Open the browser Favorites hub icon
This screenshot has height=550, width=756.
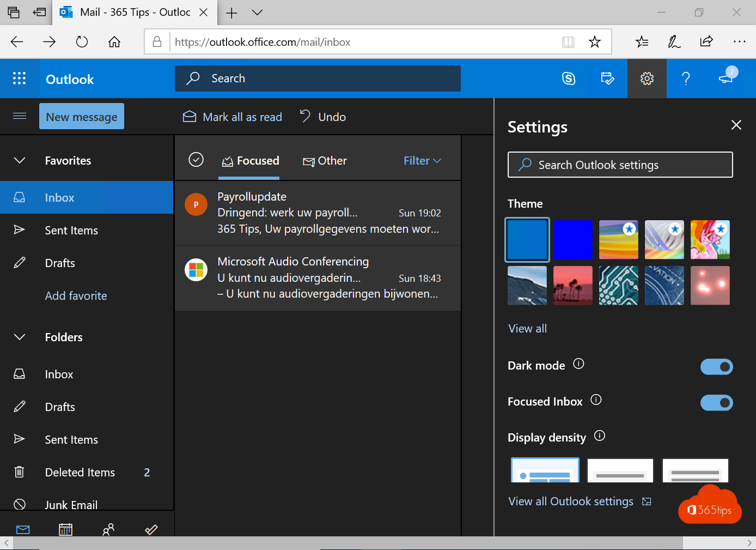click(642, 41)
